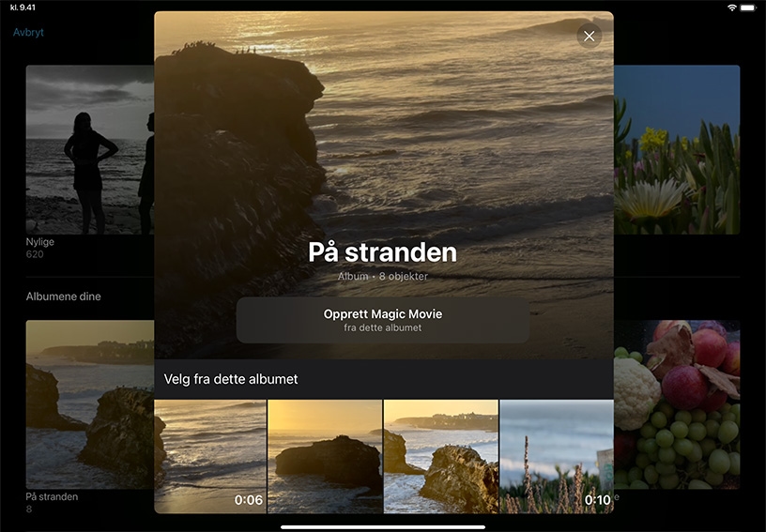Screen dimensions: 766x532
Task: Click the 'Velg fra dette albumet' heading
Action: tap(231, 379)
